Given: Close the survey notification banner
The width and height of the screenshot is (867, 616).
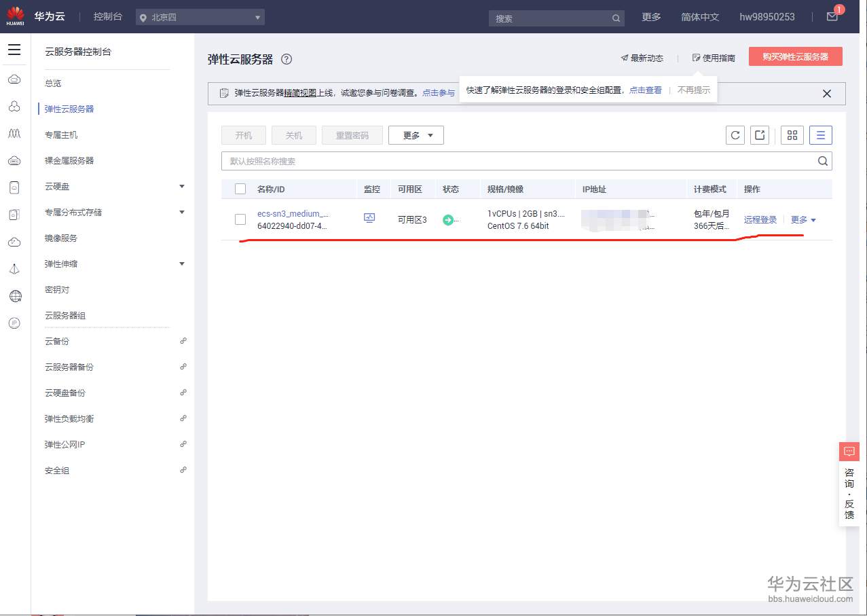Looking at the screenshot, I should click(x=827, y=94).
